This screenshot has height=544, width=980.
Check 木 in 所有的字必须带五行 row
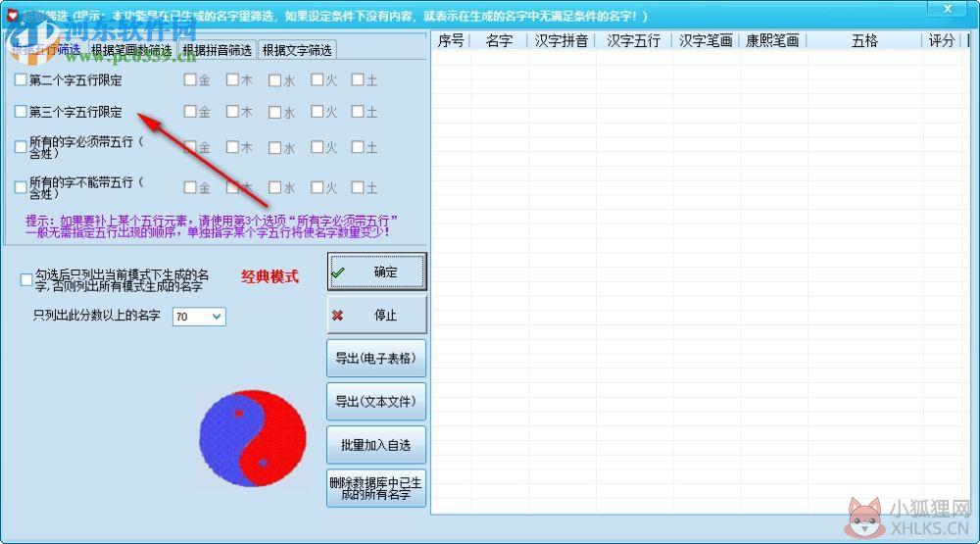click(232, 147)
